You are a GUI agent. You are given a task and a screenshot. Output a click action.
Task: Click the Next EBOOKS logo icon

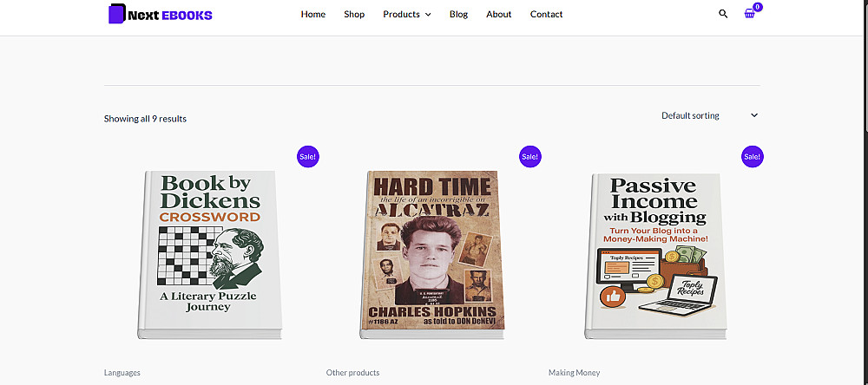click(116, 15)
